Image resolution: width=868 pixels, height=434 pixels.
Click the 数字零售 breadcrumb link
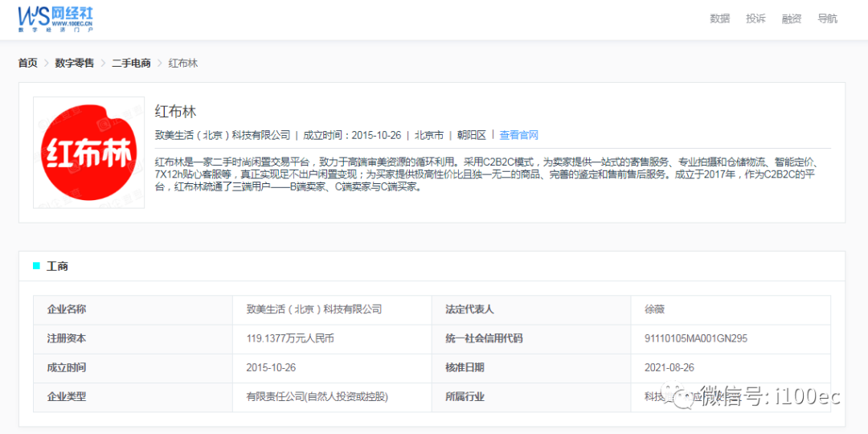74,63
